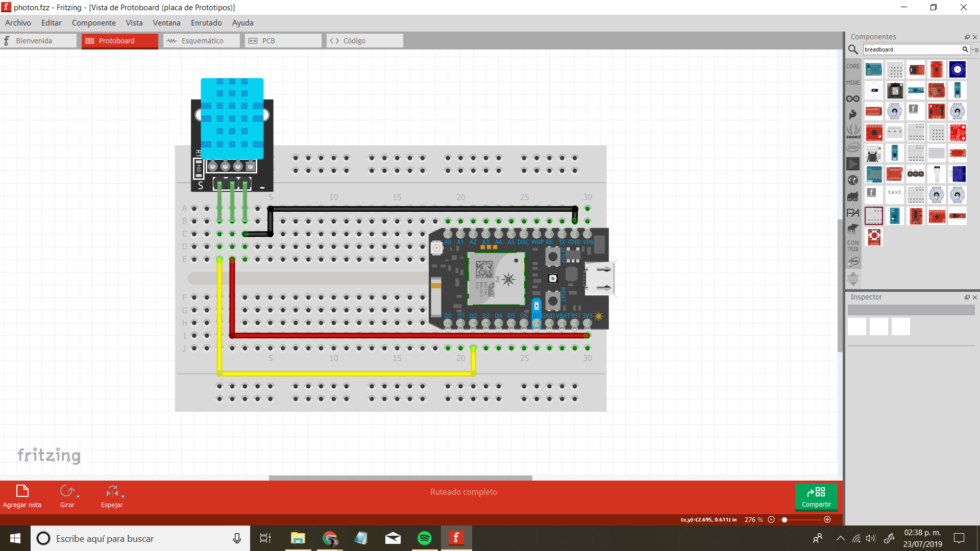Open the Girar dropdown arrow
This screenshot has height=551, width=980.
pyautogui.click(x=78, y=496)
